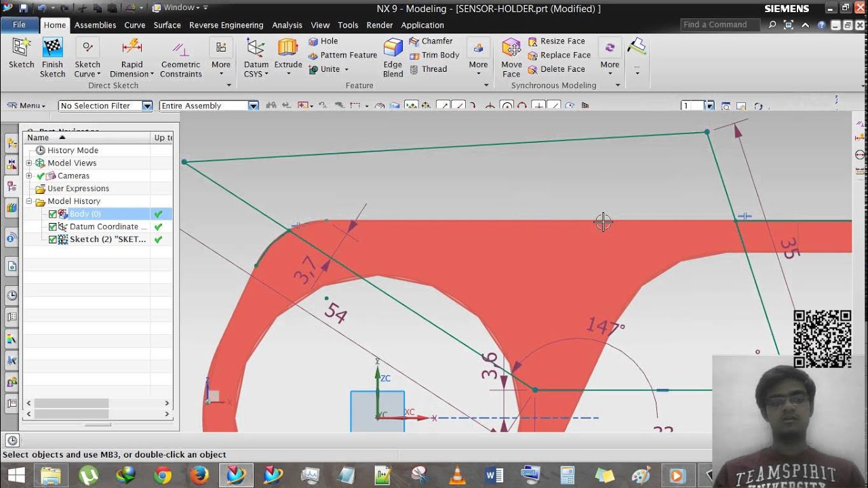Click the Undo arrow icon
868x488 pixels.
coord(42,8)
